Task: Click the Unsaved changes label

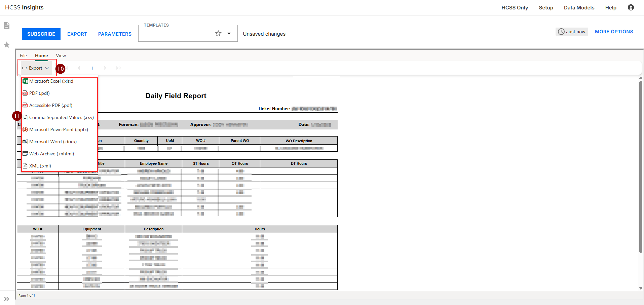Action: coord(264,34)
